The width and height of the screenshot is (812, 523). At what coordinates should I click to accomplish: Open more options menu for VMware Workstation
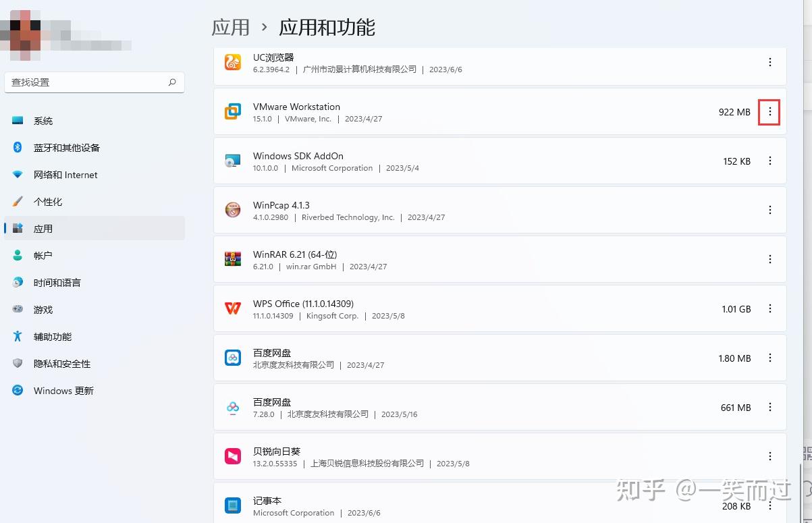point(769,112)
